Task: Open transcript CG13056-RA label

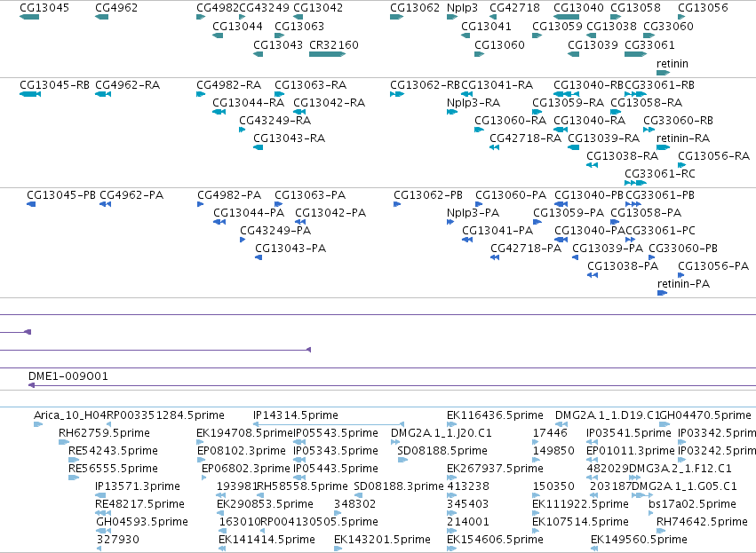Action: 713,156
